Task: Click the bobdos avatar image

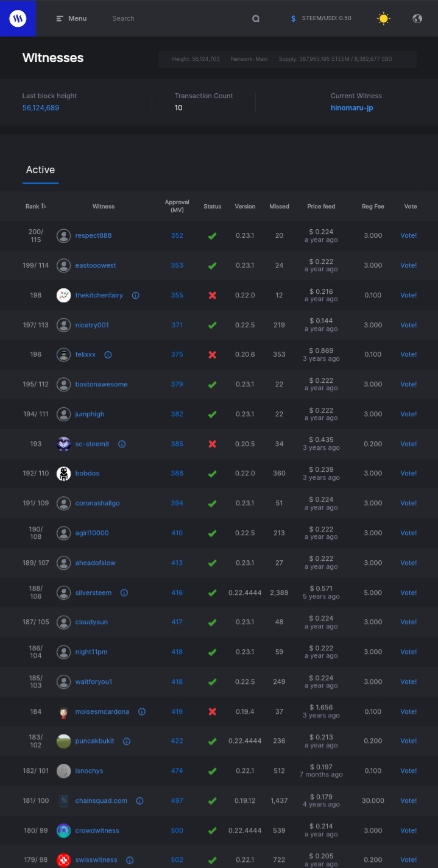Action: (63, 474)
